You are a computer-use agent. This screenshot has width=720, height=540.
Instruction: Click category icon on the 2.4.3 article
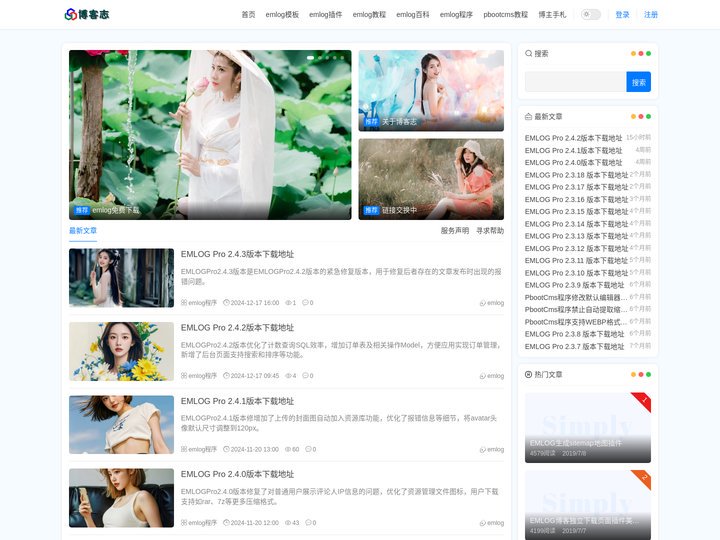coord(184,303)
